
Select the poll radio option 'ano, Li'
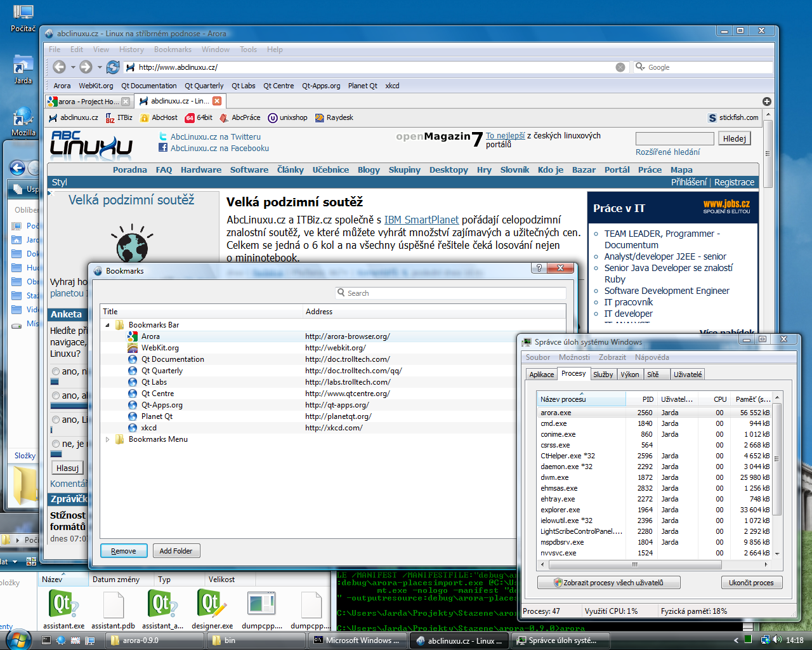click(x=56, y=420)
